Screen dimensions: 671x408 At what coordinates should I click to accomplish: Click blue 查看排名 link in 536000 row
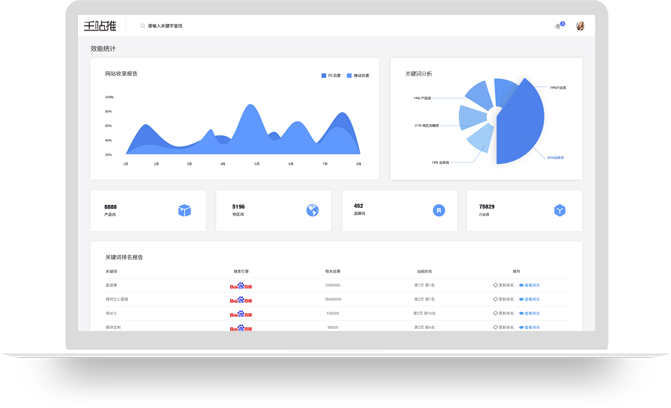click(x=532, y=313)
